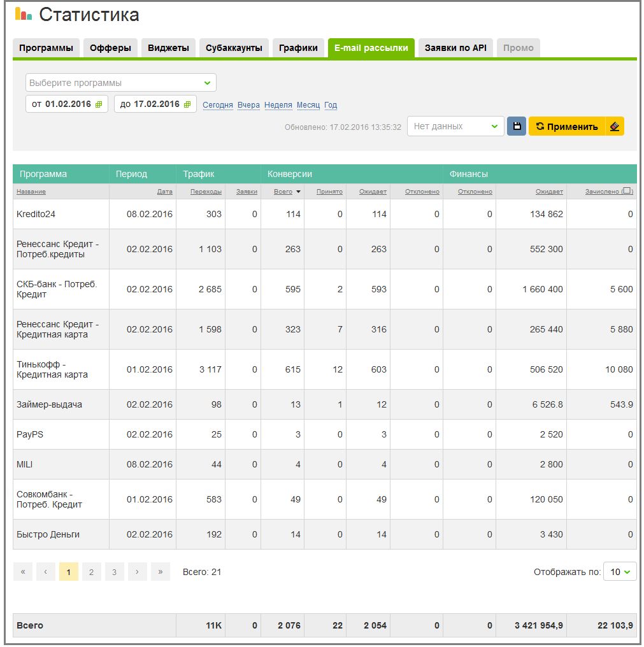The height and width of the screenshot is (647, 644).
Task: Sort by Принято column header
Action: click(329, 192)
